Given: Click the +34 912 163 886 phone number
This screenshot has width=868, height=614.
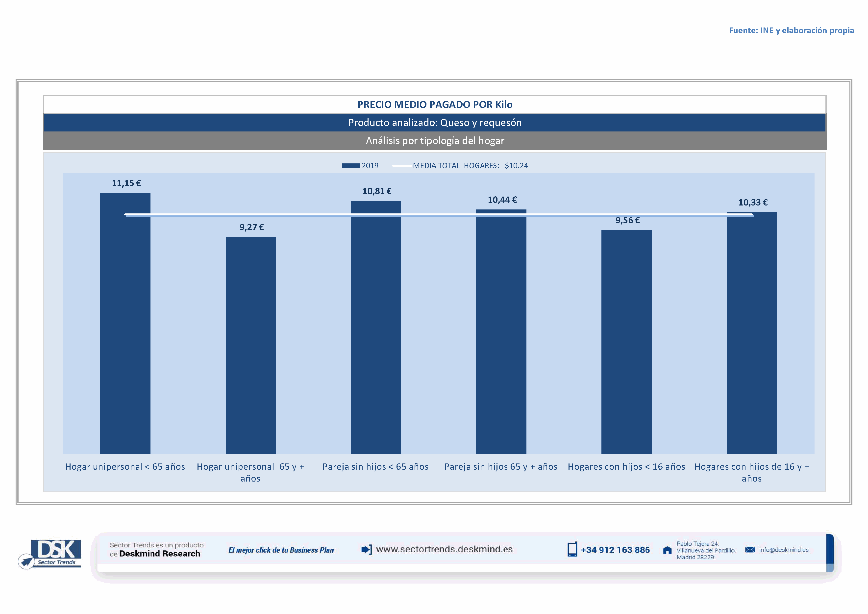Looking at the screenshot, I should pos(615,550).
